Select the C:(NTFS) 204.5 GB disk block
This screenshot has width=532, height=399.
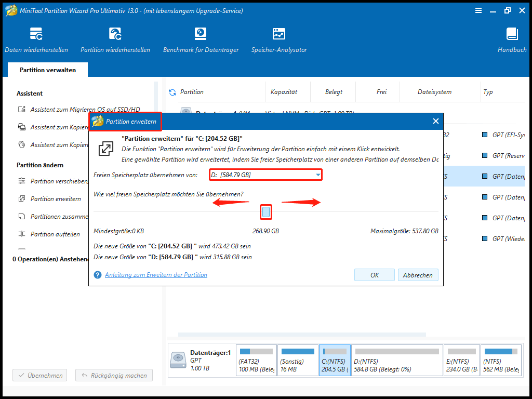click(335, 361)
